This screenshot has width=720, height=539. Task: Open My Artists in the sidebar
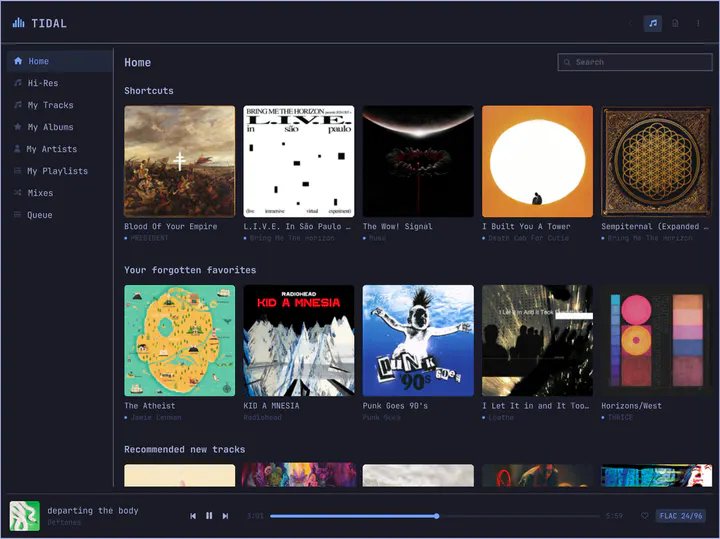click(x=60, y=149)
